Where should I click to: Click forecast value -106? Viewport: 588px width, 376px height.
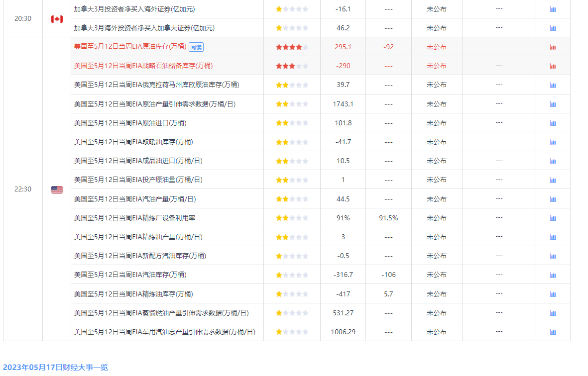388,275
